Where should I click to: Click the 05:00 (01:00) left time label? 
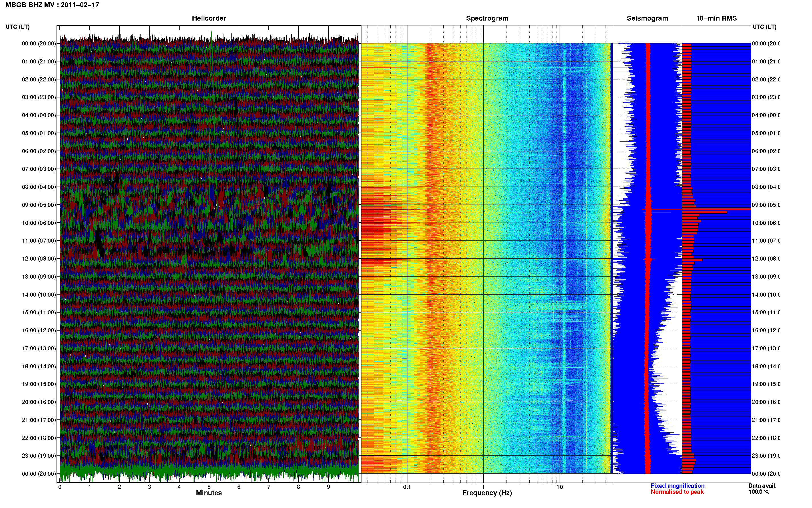pyautogui.click(x=39, y=133)
